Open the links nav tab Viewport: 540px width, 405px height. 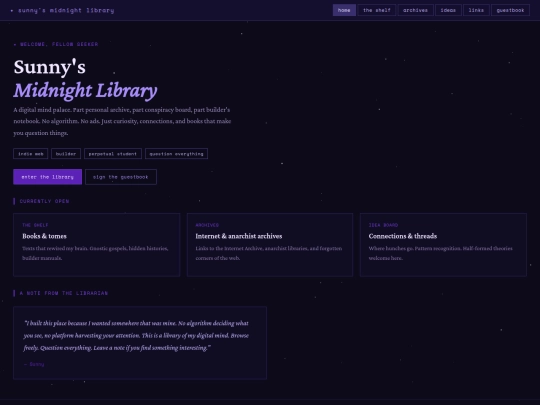476,10
